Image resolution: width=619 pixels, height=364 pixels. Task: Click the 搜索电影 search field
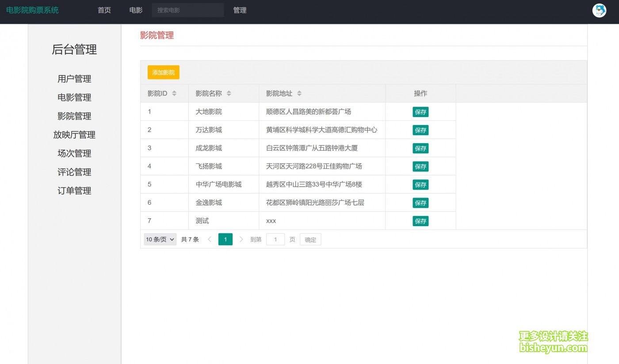pyautogui.click(x=187, y=10)
